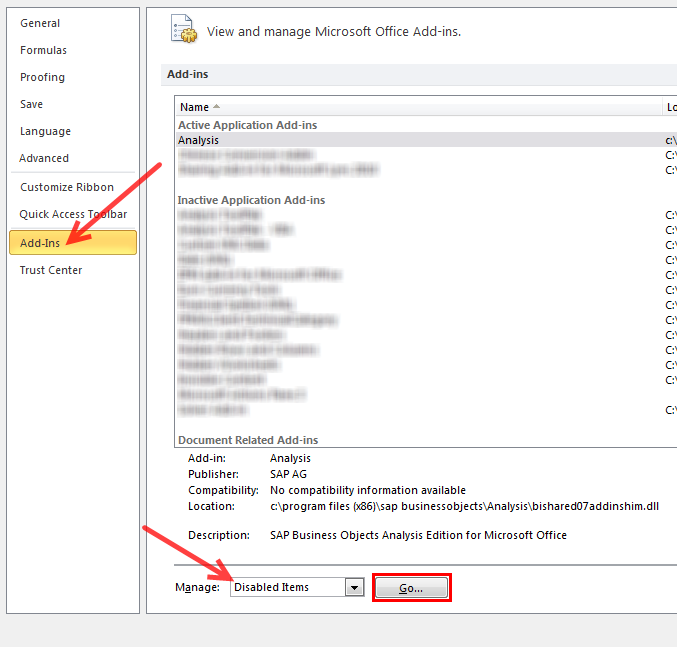Select the Formulas category
Image resolution: width=677 pixels, height=647 pixels.
coord(43,50)
